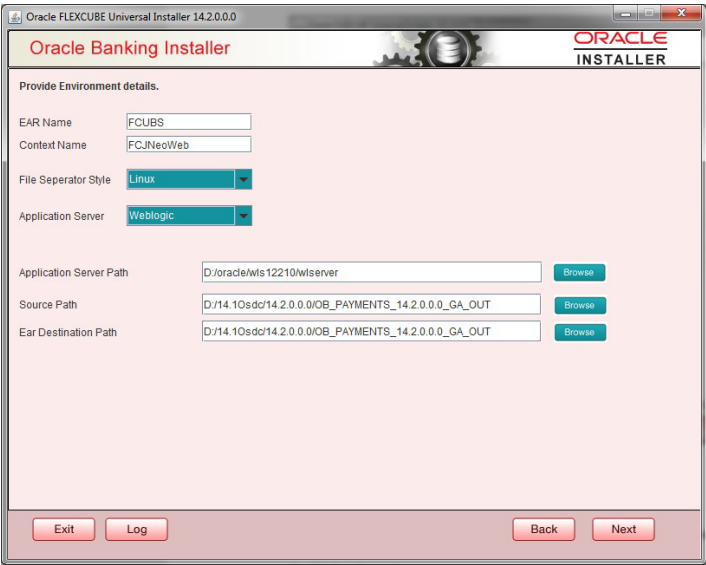Click the gears and database banner graphic
The width and height of the screenshot is (706, 565).
[x=435, y=49]
